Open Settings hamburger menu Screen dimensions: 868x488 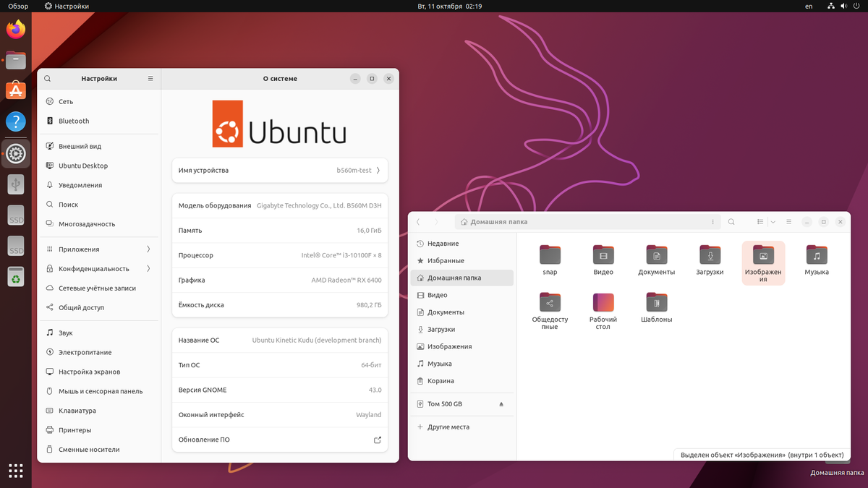pos(150,79)
